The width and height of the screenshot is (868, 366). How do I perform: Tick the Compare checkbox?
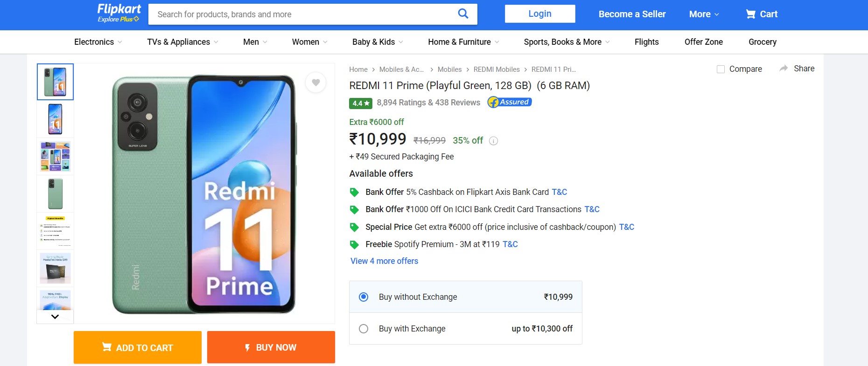721,69
